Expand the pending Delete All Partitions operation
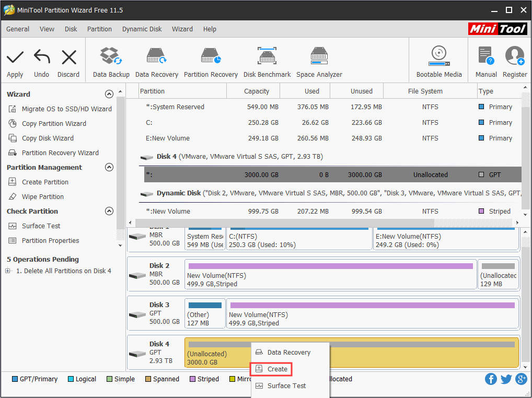Image resolution: width=532 pixels, height=398 pixels. (8, 270)
